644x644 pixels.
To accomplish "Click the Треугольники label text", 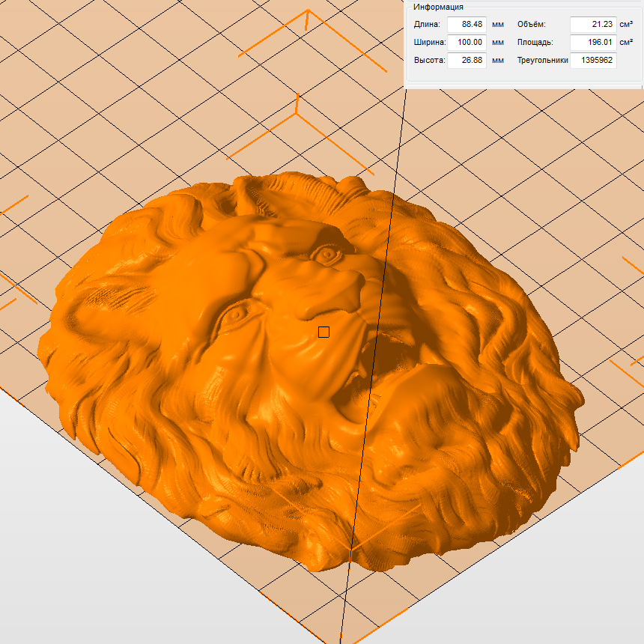I will (x=543, y=61).
